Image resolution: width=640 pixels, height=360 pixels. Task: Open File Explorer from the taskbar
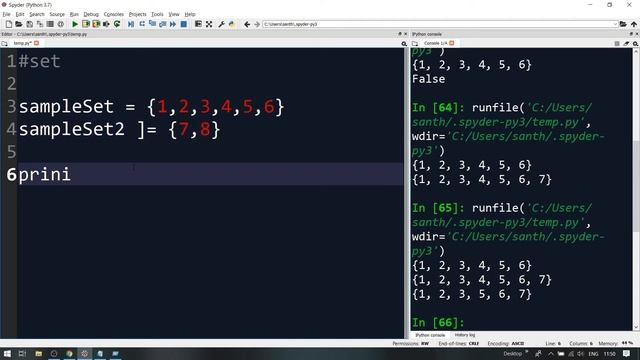tap(38, 354)
